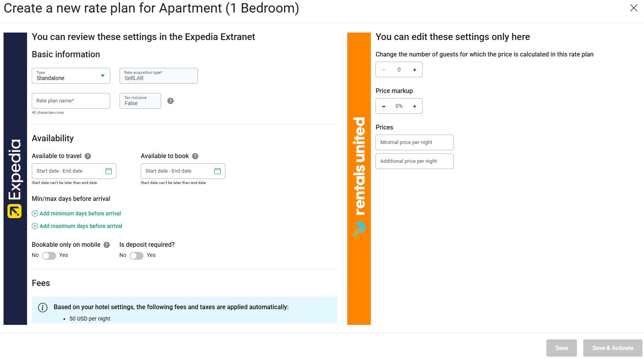Click the Minimal price per night field

[414, 142]
